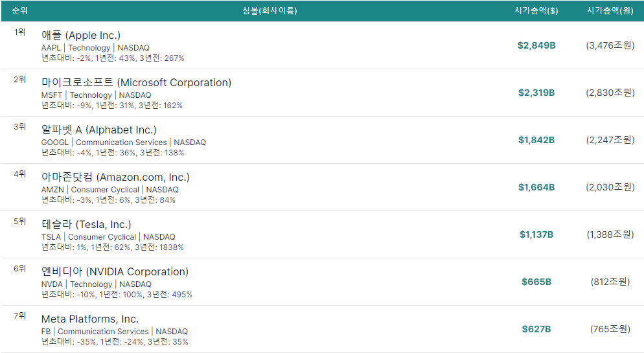Click Alphabet's 년초대비: -4% performance line

coord(113,152)
